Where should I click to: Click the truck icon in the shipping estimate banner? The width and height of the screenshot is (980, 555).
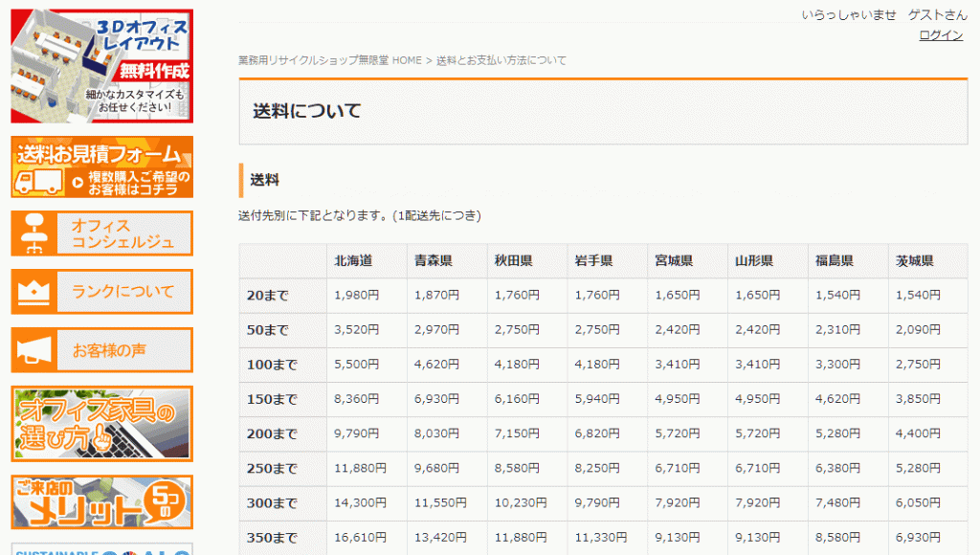[38, 182]
